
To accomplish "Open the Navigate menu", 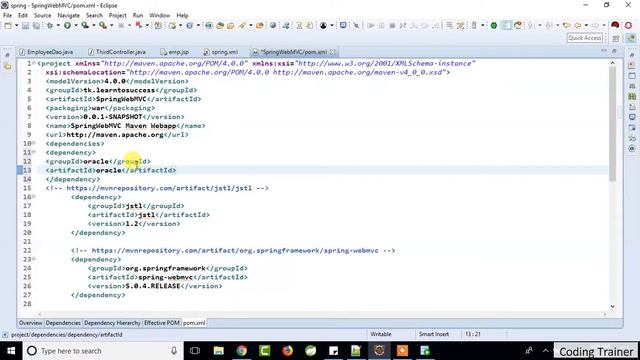I will pos(69,15).
